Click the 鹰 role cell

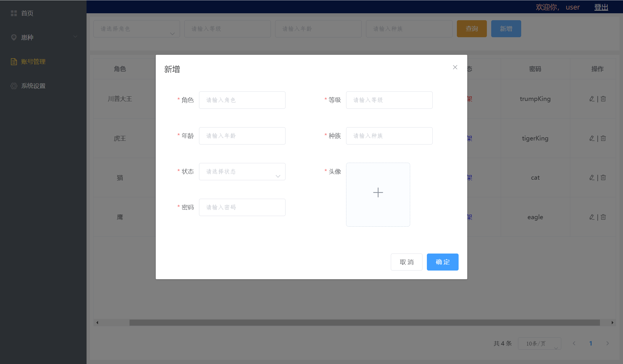(120, 217)
